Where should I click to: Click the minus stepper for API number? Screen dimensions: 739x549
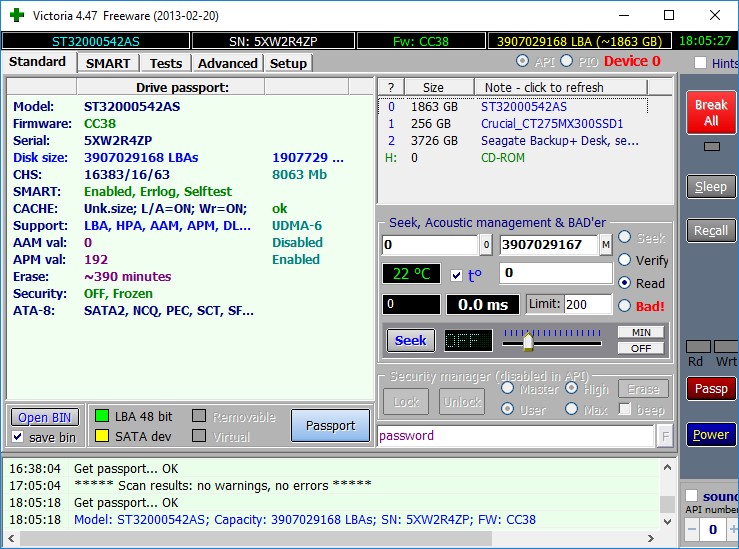[691, 529]
